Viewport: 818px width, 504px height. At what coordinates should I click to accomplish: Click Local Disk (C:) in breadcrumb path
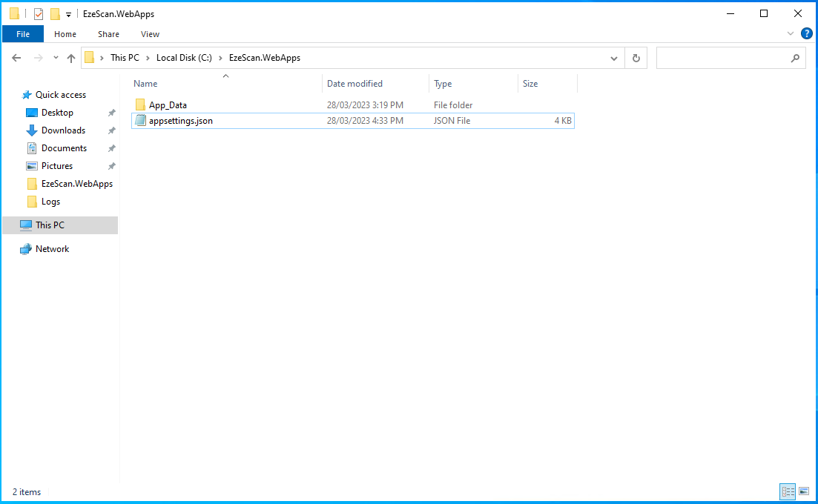click(x=184, y=58)
